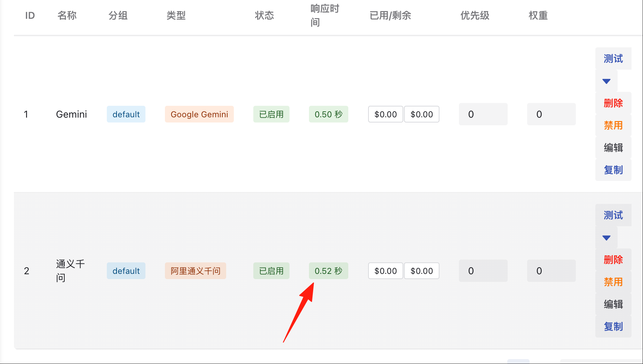The height and width of the screenshot is (364, 643).
Task: Click 测试 button for Gemini row
Action: [613, 58]
